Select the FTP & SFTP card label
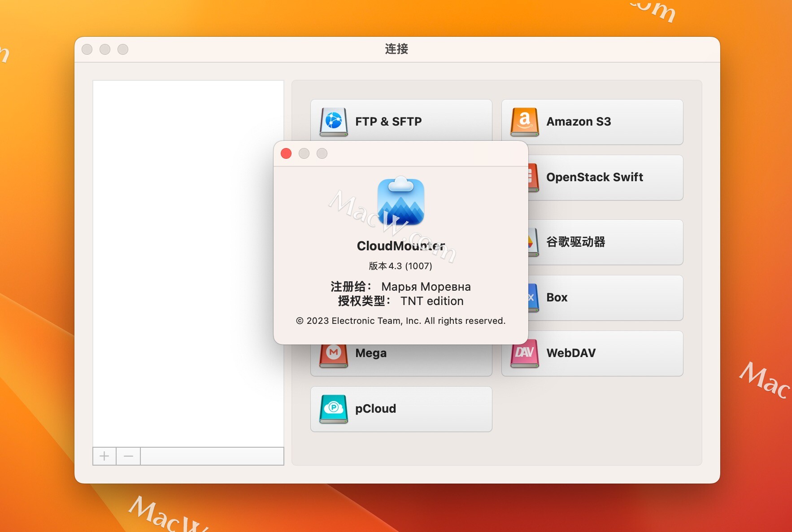The height and width of the screenshot is (532, 792). [x=388, y=122]
